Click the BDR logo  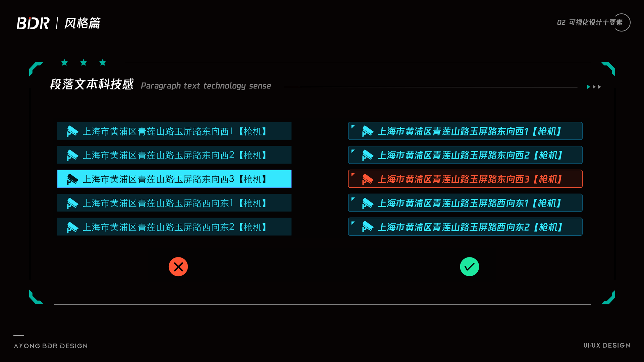33,23
